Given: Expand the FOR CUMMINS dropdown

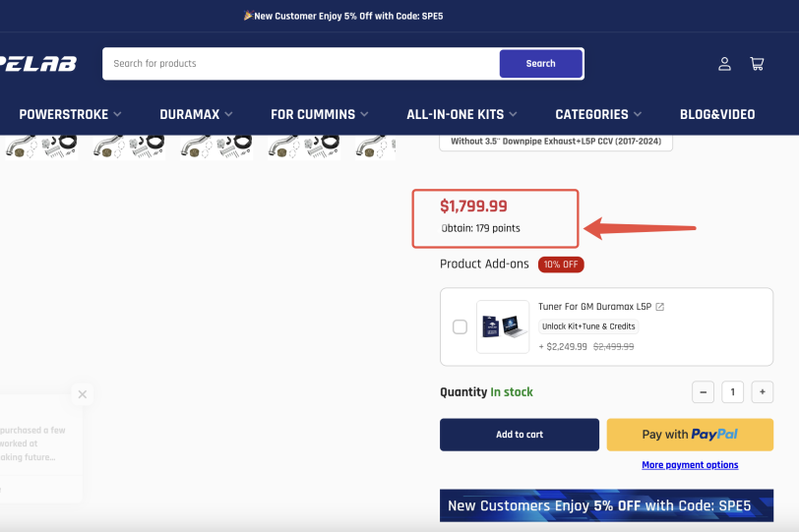Looking at the screenshot, I should [320, 115].
